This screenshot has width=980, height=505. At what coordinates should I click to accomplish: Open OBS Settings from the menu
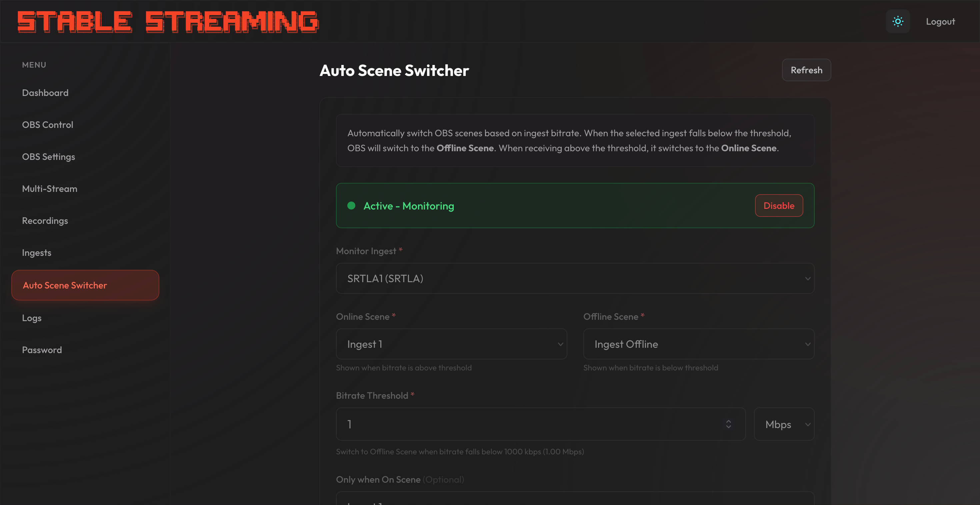(48, 157)
